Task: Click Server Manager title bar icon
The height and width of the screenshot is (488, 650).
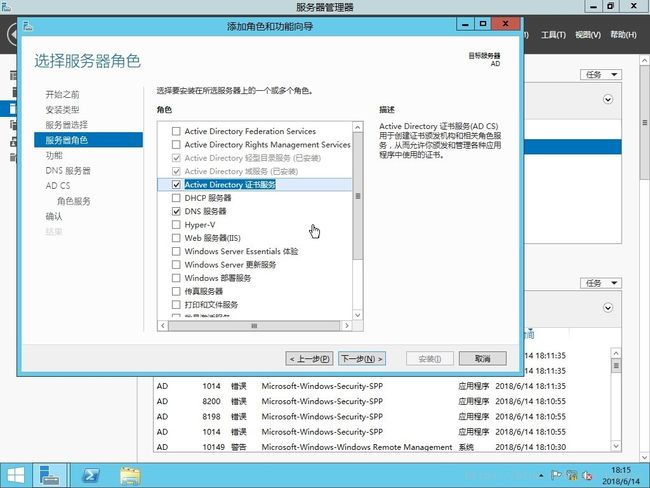Action: pyautogui.click(x=6, y=6)
